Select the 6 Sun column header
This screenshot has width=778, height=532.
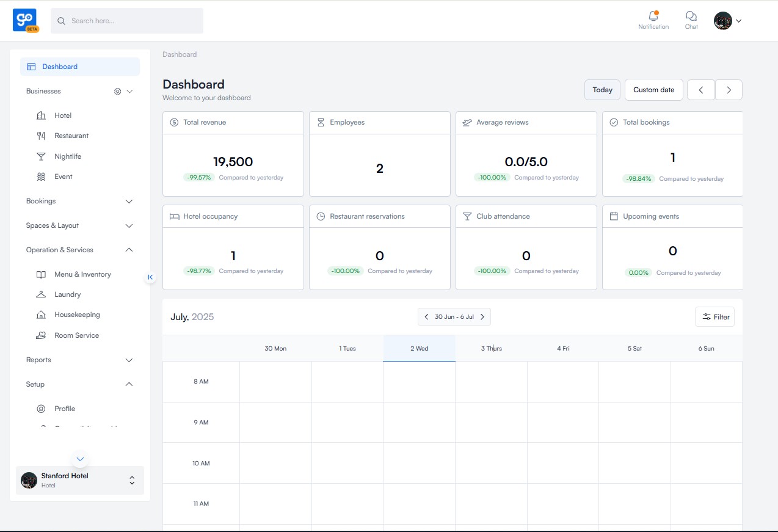[707, 348]
